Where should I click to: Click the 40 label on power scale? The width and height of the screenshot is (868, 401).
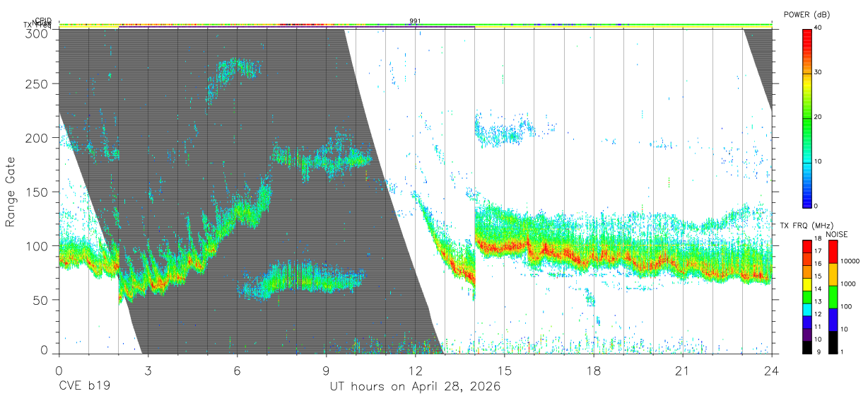pyautogui.click(x=819, y=28)
